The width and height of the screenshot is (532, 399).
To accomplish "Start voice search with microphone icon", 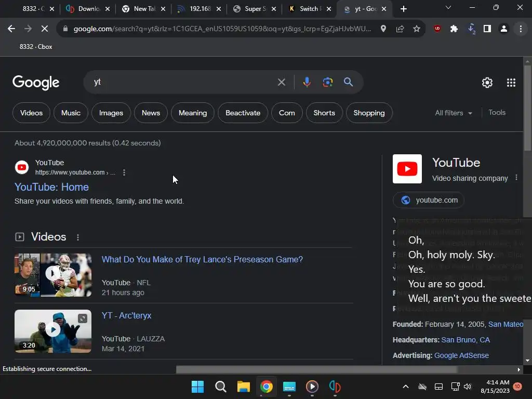I will [x=307, y=82].
